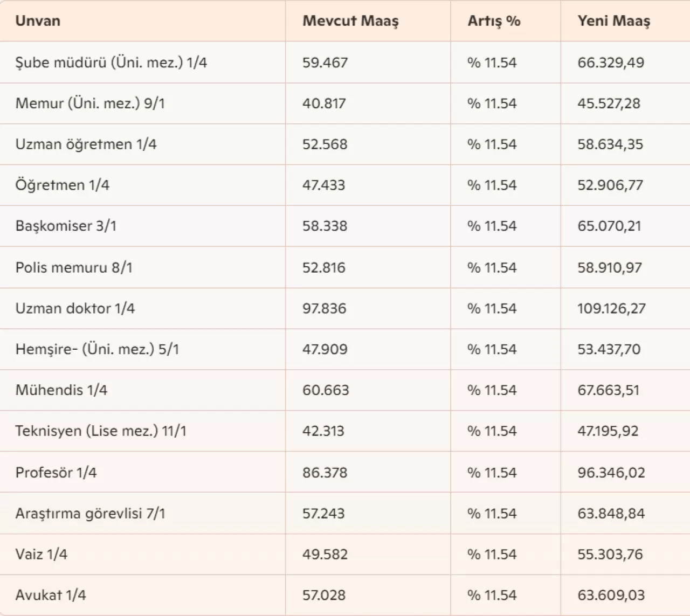Click new salary value 66.329,49

(611, 63)
